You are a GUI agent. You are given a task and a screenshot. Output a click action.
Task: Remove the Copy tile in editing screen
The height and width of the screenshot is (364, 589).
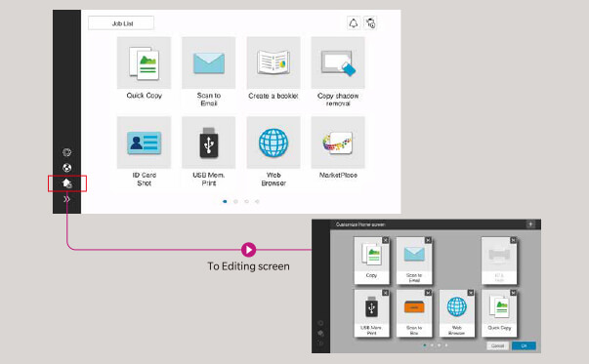click(386, 240)
